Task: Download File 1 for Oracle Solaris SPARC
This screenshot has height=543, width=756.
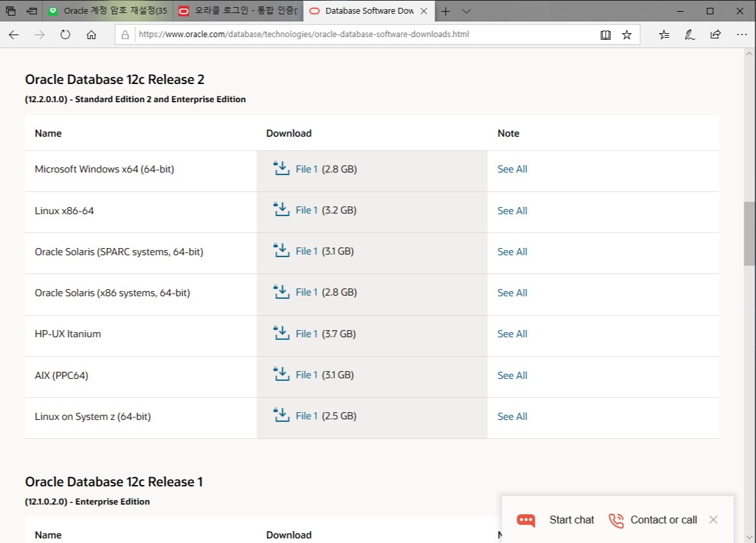Action: point(306,251)
